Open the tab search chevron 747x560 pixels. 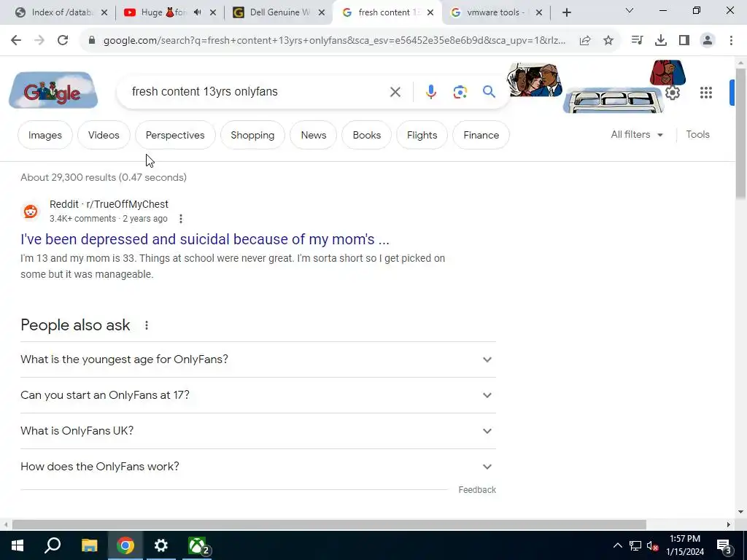[x=630, y=10]
